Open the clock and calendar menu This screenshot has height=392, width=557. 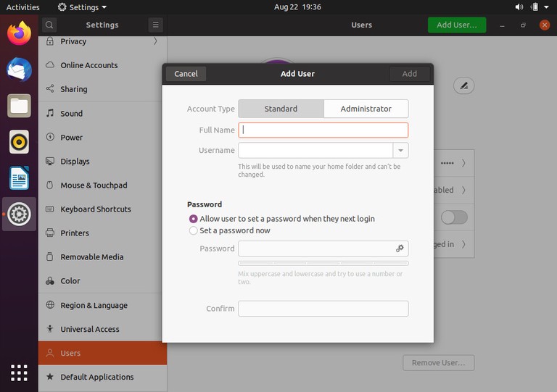[297, 7]
